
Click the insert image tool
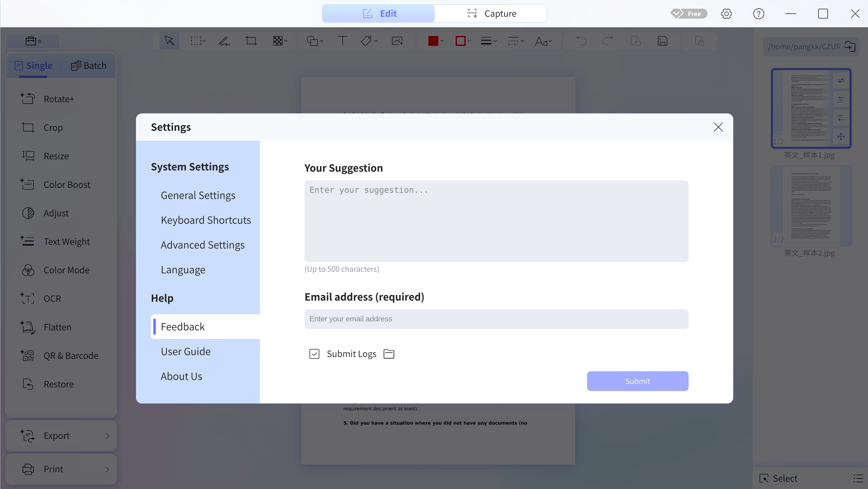coord(398,41)
